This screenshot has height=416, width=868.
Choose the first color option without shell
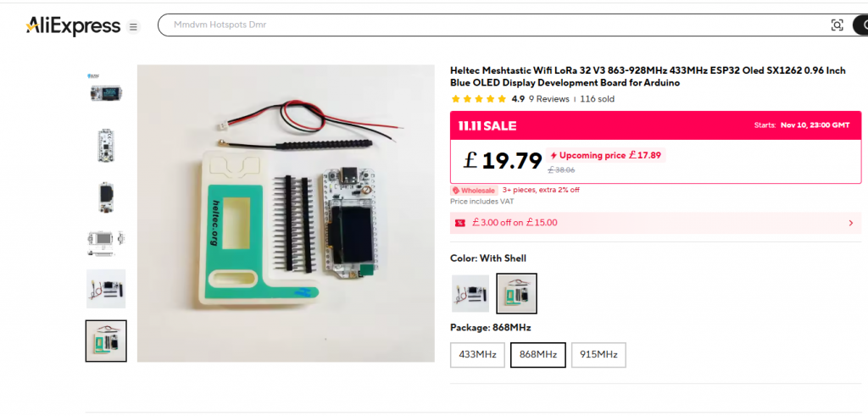[470, 293]
